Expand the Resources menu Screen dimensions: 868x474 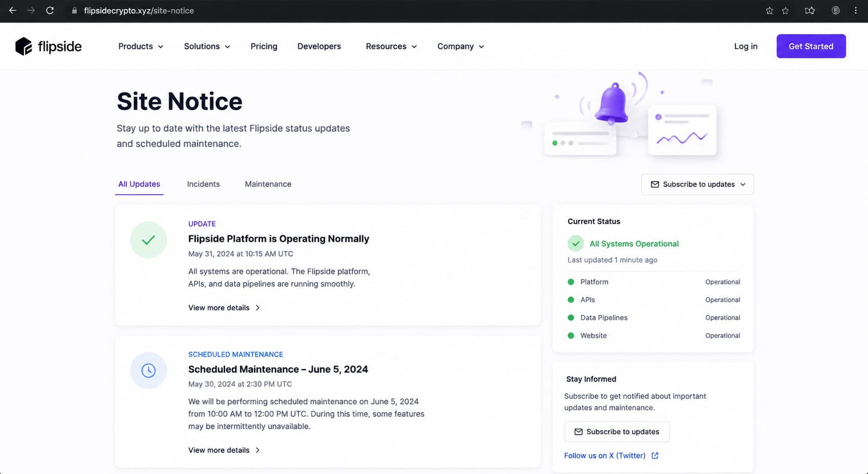tap(391, 46)
